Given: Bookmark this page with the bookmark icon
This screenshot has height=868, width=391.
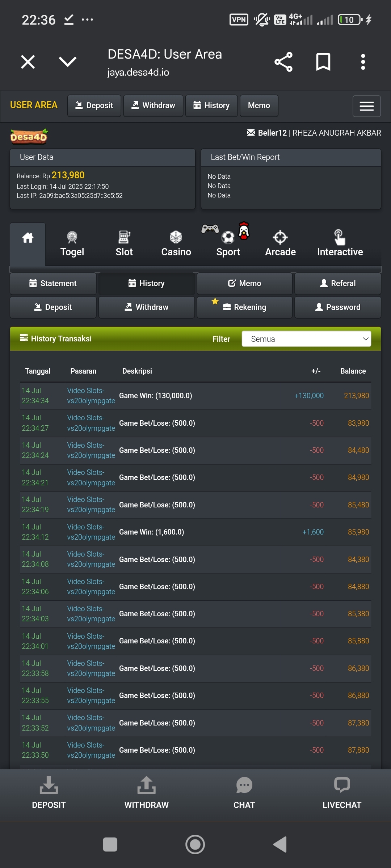Looking at the screenshot, I should [x=323, y=62].
